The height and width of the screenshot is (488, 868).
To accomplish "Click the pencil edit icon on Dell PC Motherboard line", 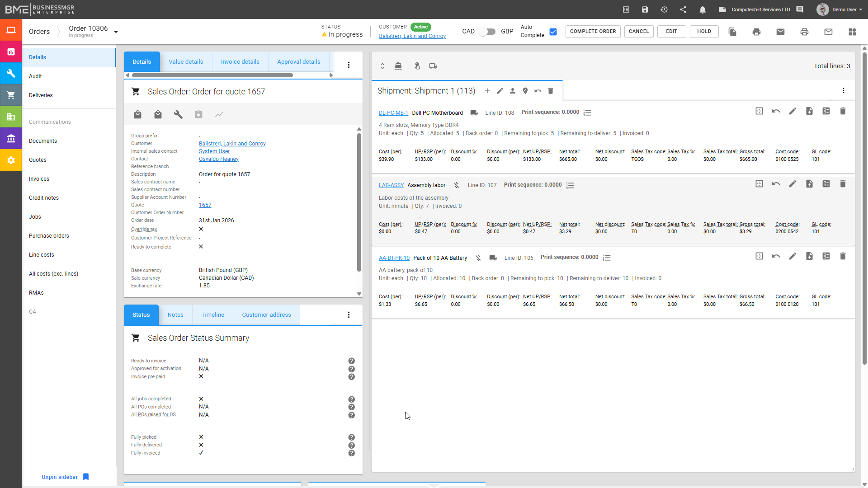I will (x=793, y=111).
